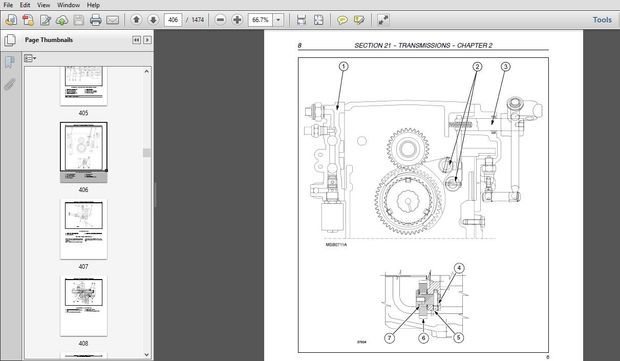
Task: Click the add sticky note comment icon
Action: tap(342, 20)
